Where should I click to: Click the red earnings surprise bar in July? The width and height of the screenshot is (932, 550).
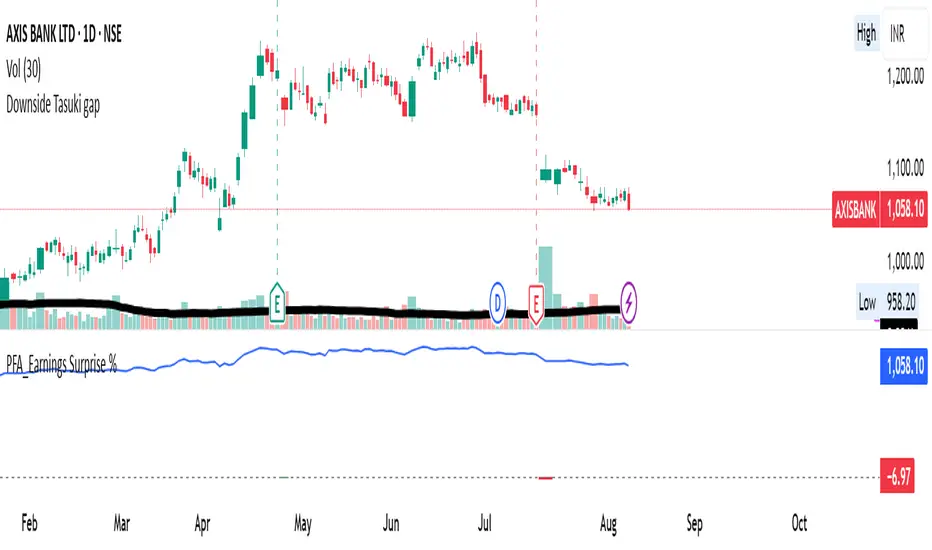click(x=545, y=477)
